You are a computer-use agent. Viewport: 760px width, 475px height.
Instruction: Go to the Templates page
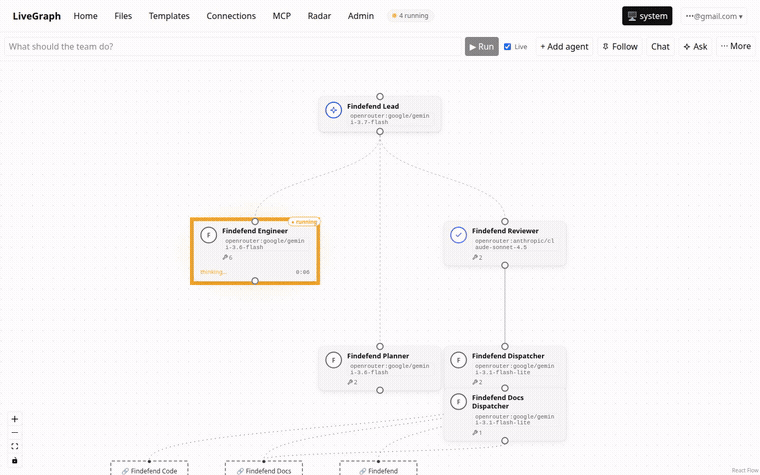tap(169, 16)
